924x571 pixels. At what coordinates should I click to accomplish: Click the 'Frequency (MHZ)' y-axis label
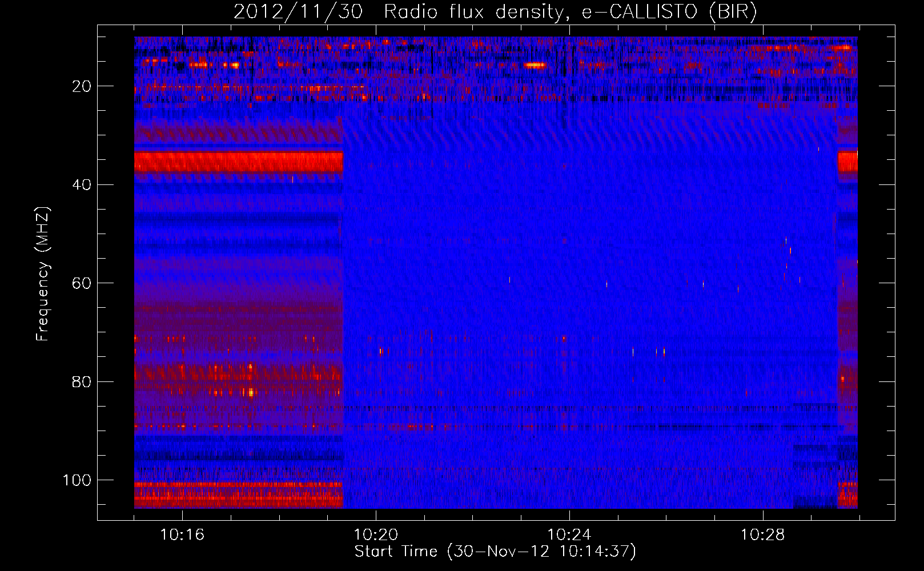[x=43, y=274]
